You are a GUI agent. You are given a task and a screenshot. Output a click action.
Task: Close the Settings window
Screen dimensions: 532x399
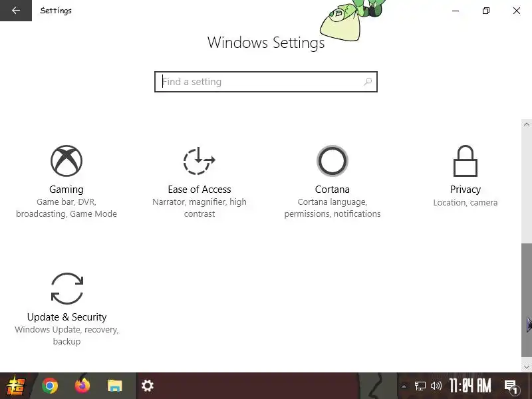click(x=517, y=11)
